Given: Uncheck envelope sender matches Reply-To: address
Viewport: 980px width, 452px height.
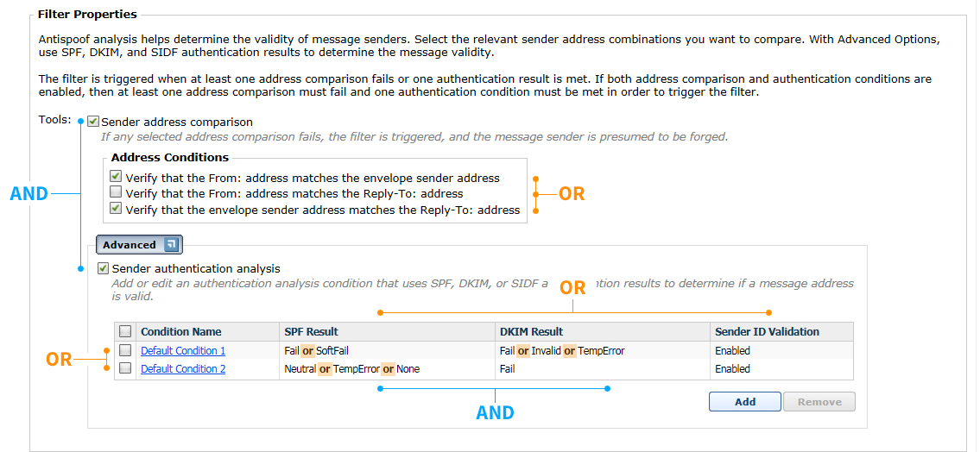Looking at the screenshot, I should tap(116, 208).
